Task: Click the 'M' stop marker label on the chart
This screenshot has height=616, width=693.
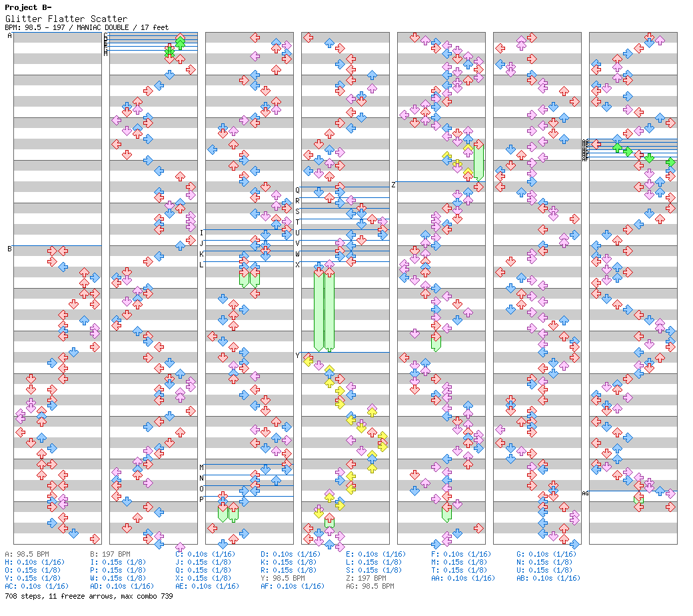Action: pyautogui.click(x=201, y=467)
